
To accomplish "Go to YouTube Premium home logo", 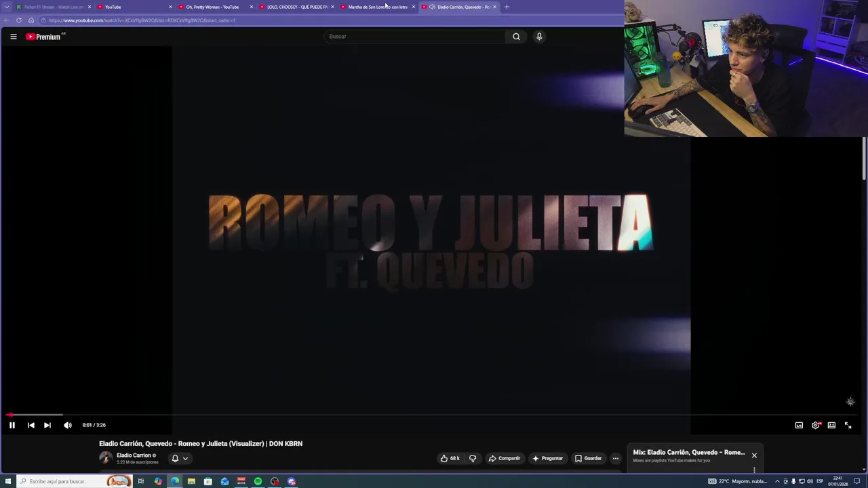I will 44,37.
